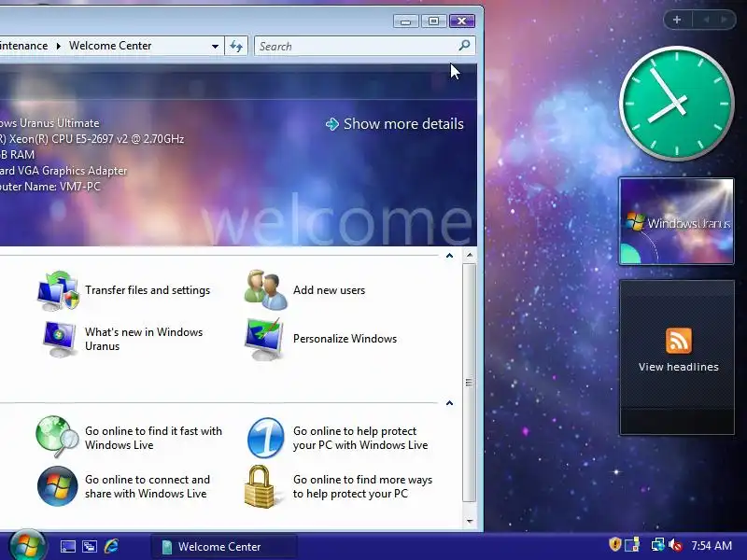Click the Welcome Center taskbar button
This screenshot has height=560, width=747.
click(x=224, y=546)
